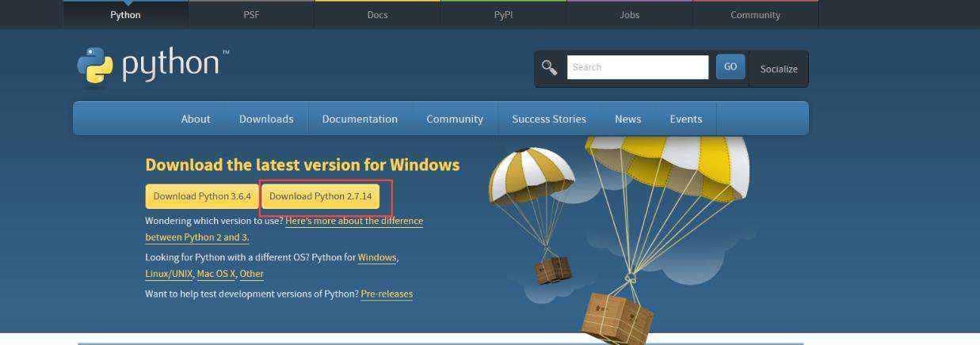The width and height of the screenshot is (980, 345).
Task: Select the Community top tab
Action: pyautogui.click(x=755, y=15)
